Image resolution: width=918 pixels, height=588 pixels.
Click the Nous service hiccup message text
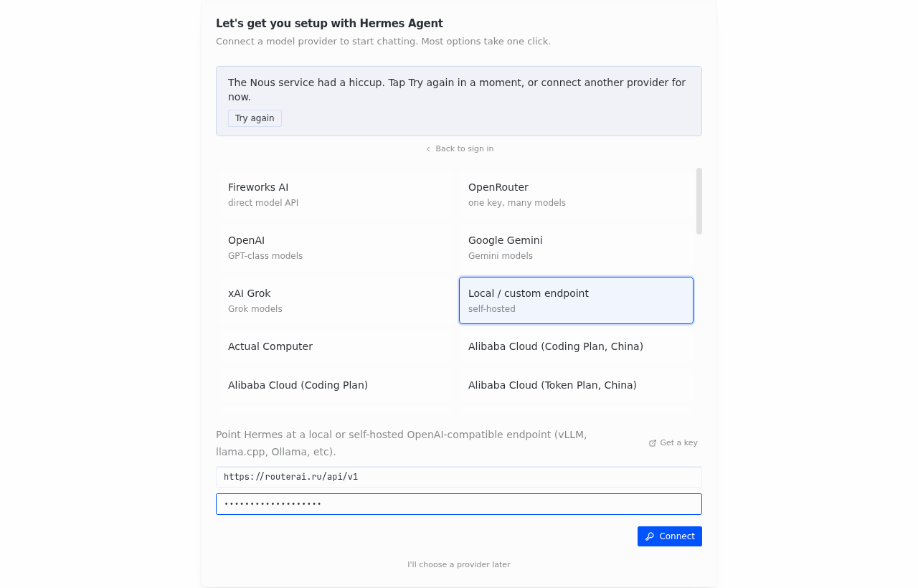[457, 90]
